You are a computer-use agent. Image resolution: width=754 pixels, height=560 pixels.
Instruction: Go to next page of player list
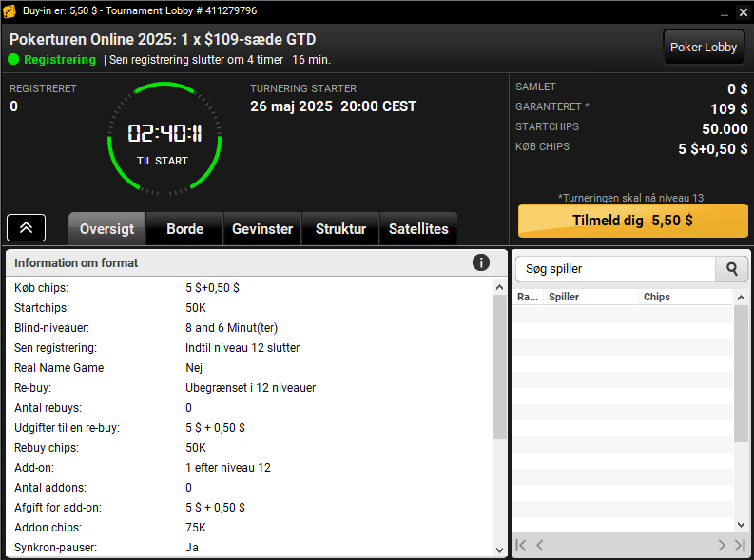(x=722, y=545)
